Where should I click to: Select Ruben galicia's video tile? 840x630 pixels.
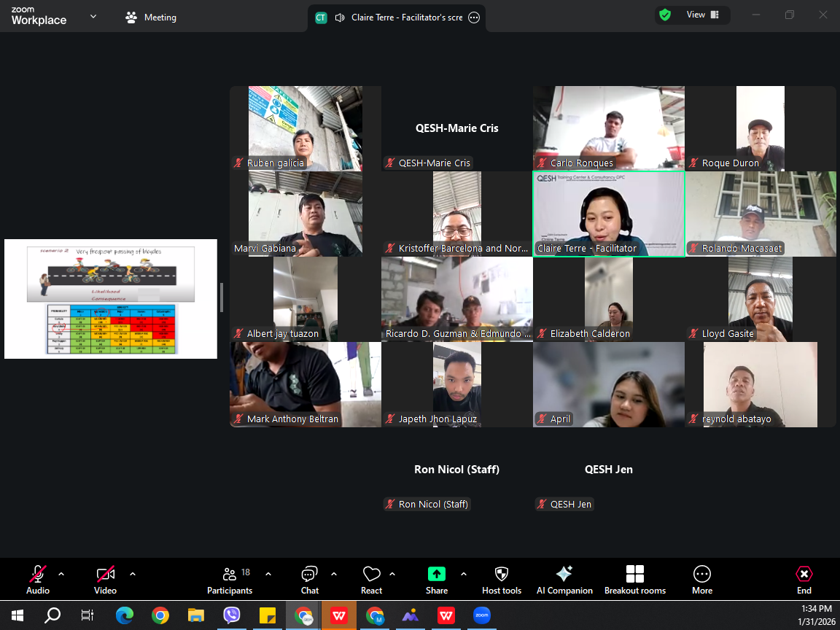click(x=306, y=128)
